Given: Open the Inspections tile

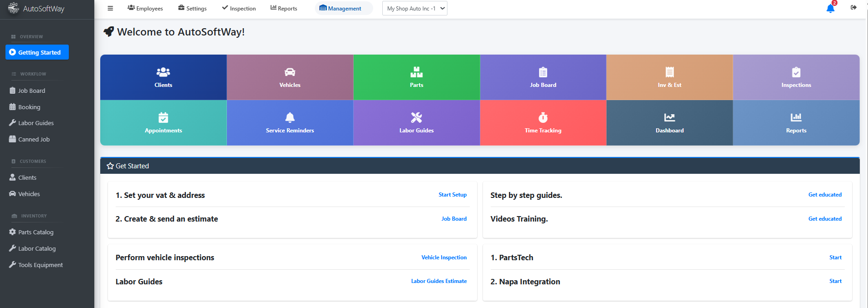Looking at the screenshot, I should [796, 77].
